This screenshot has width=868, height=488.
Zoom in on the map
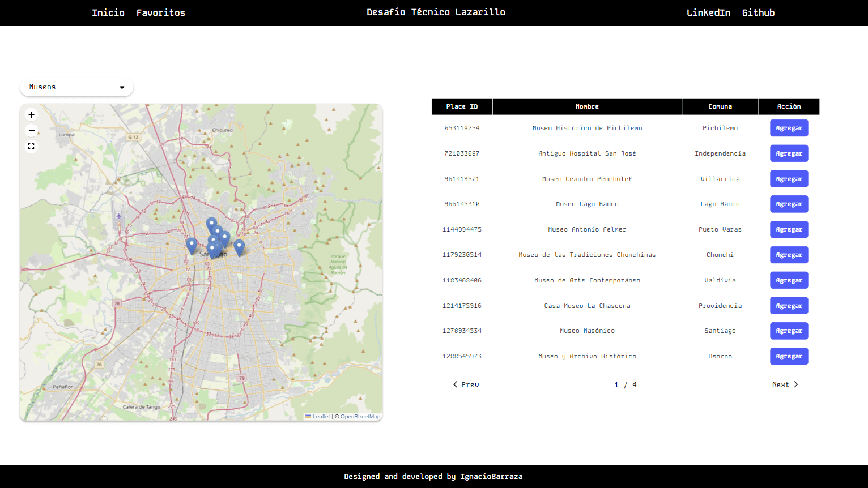coord(31,115)
